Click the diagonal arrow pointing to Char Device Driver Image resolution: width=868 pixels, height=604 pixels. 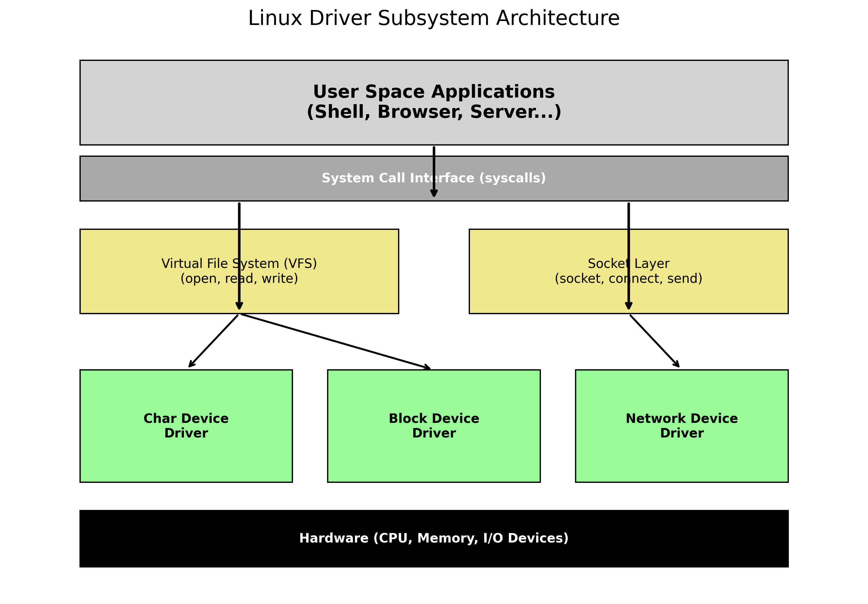(x=213, y=341)
